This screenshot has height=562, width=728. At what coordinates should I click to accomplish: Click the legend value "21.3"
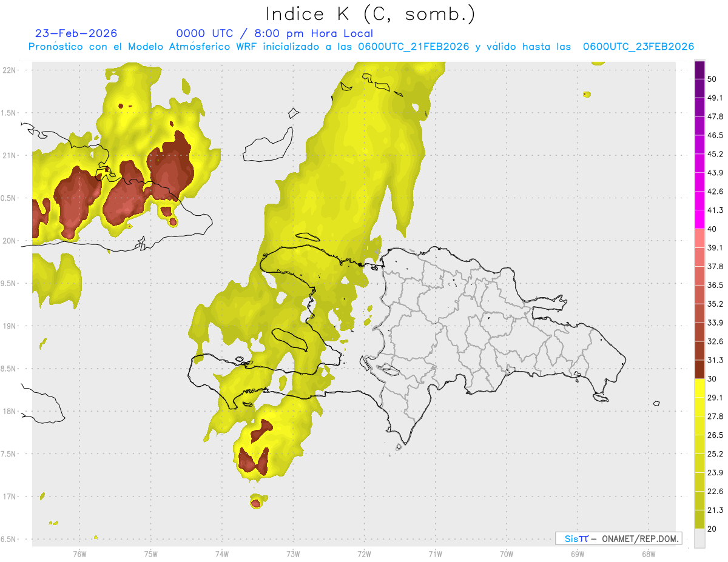pos(715,511)
